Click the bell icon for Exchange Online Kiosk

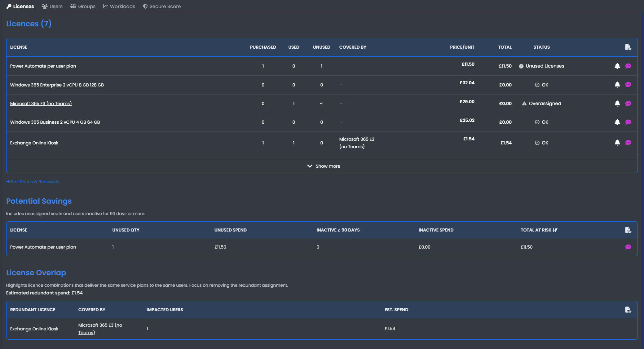coord(617,143)
